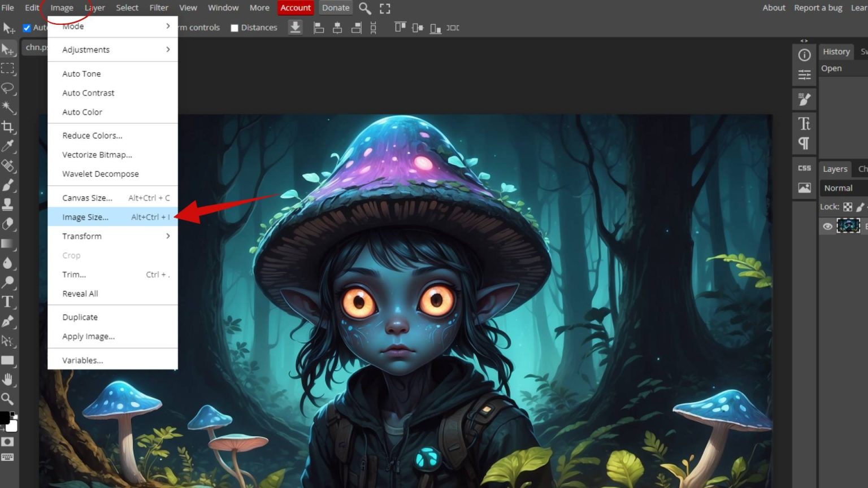Toggle lock transparent pixels checker icon
Viewport: 868px width, 488px height.
[848, 207]
